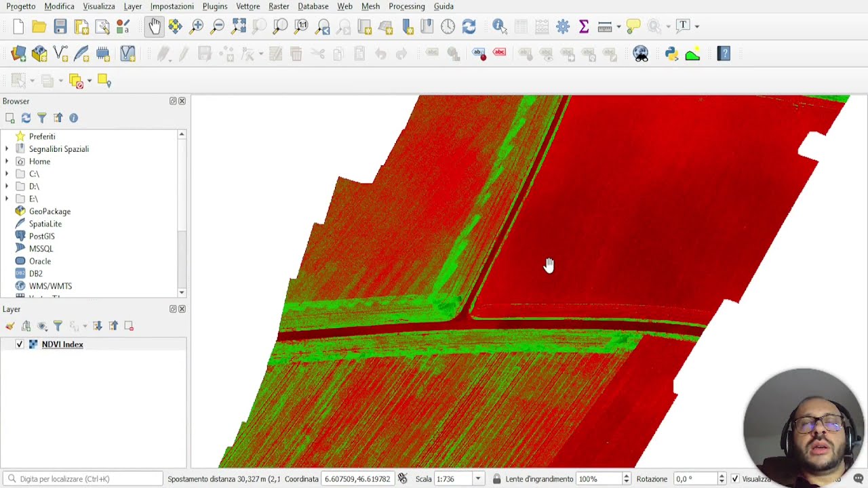Open the Python console

[671, 54]
